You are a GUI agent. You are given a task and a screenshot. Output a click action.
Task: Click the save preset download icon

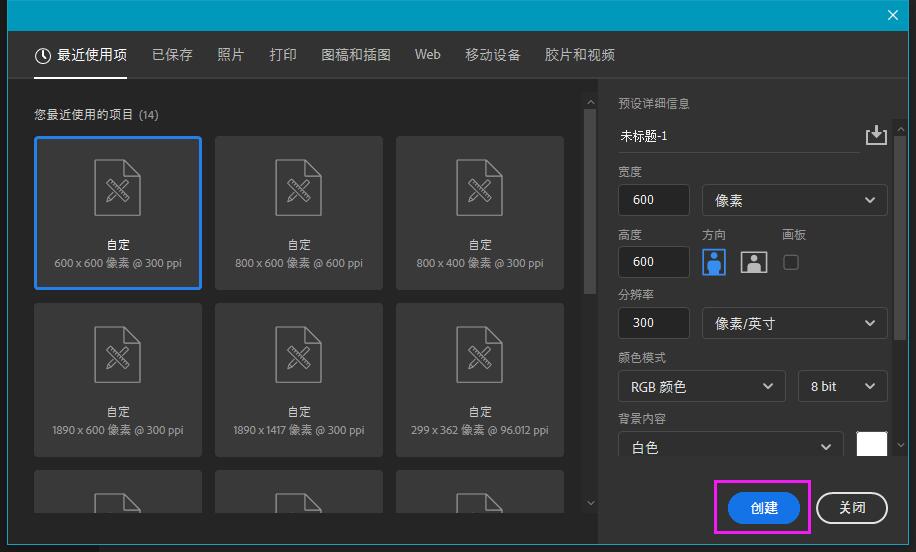[876, 135]
